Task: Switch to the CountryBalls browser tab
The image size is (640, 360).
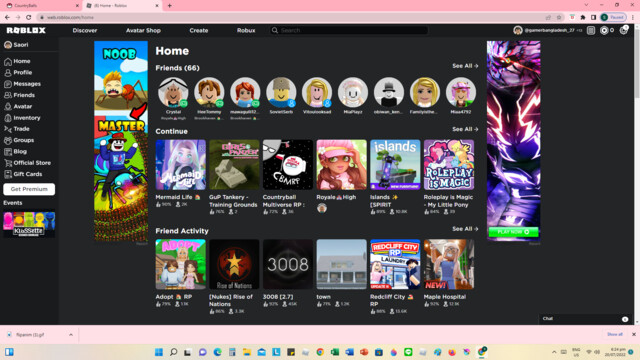Action: point(41,6)
